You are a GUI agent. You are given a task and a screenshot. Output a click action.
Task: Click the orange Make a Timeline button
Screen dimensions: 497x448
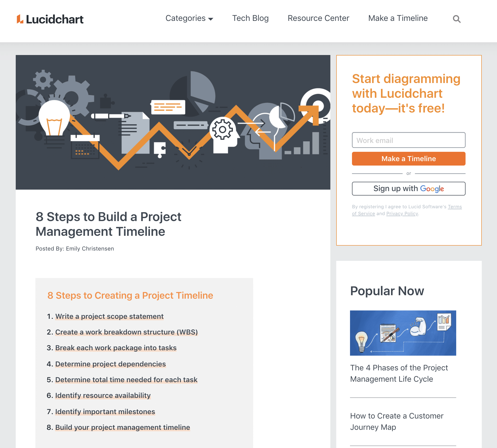click(408, 159)
